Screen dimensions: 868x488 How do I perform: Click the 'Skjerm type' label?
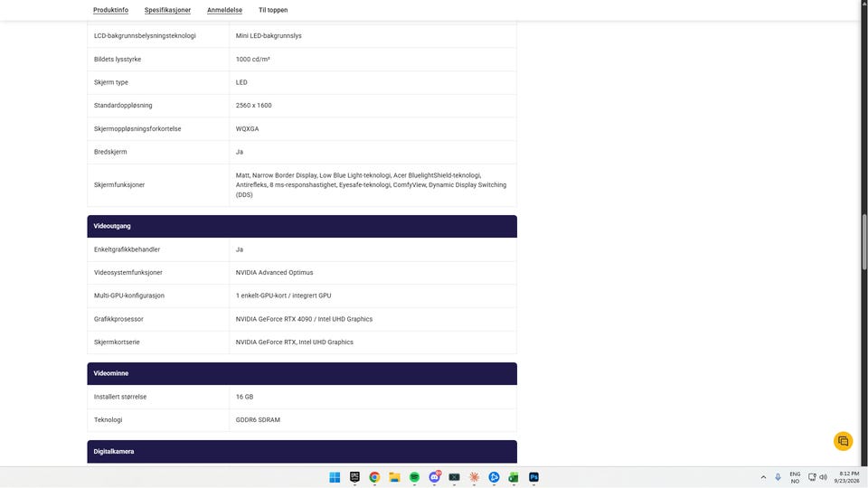(110, 82)
